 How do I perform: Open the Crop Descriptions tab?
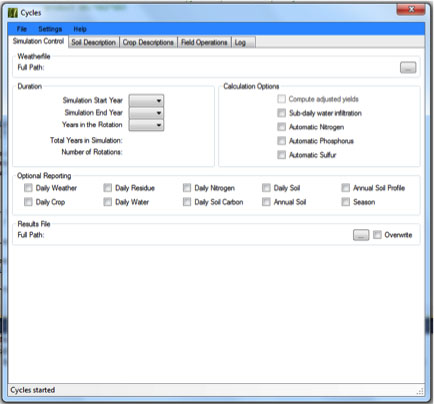point(148,42)
